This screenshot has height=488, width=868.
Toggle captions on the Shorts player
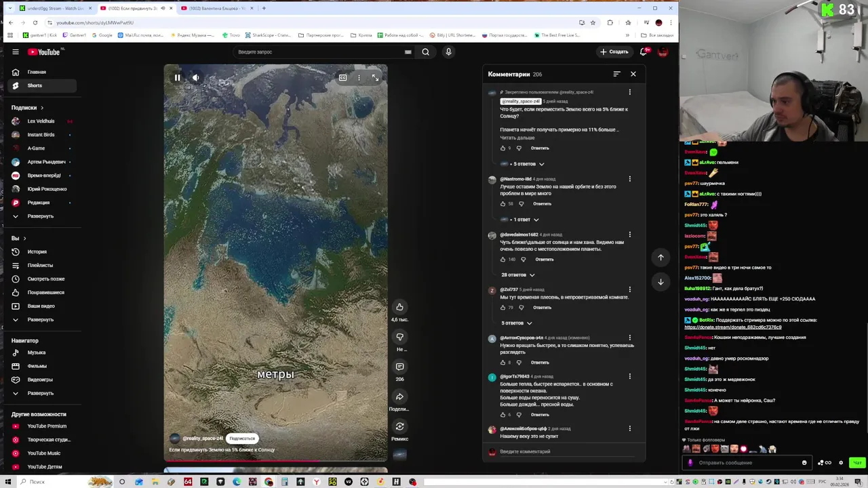point(342,78)
